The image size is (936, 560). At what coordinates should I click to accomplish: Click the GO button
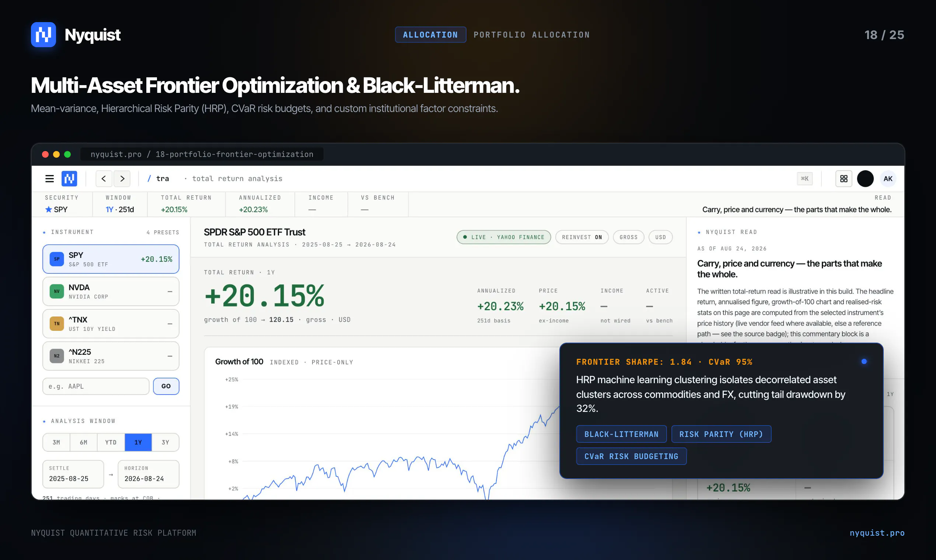166,386
